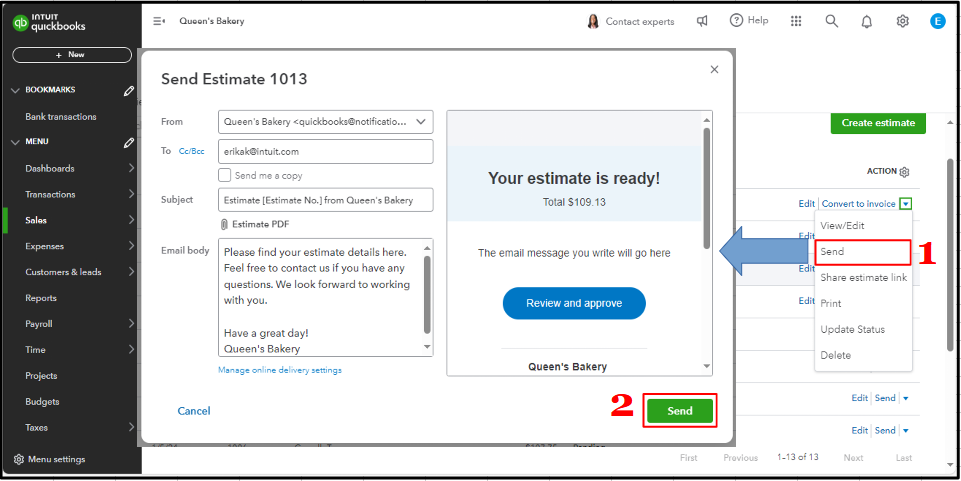Choose Delete from the dropdown menu
The height and width of the screenshot is (481, 961).
(863, 355)
